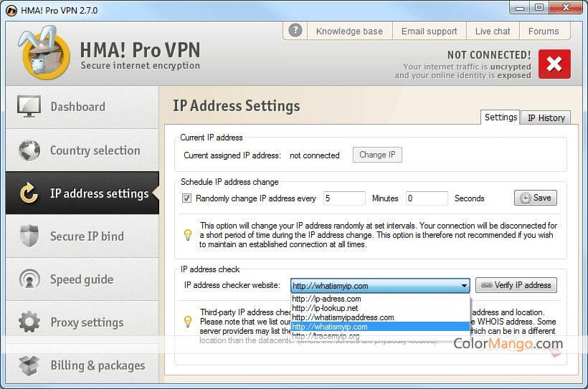Image resolution: width=588 pixels, height=389 pixels.
Task: Select IP address settings in the sidebar
Action: coord(82,193)
